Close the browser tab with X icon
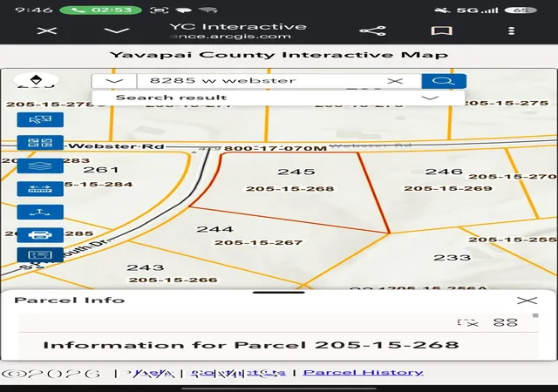Screen dimensions: 558x392 [47, 31]
